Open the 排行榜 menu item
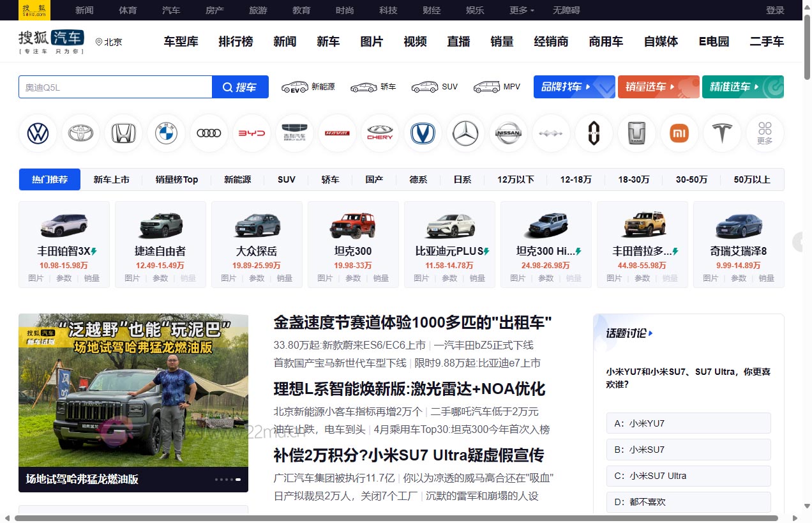 [x=236, y=42]
